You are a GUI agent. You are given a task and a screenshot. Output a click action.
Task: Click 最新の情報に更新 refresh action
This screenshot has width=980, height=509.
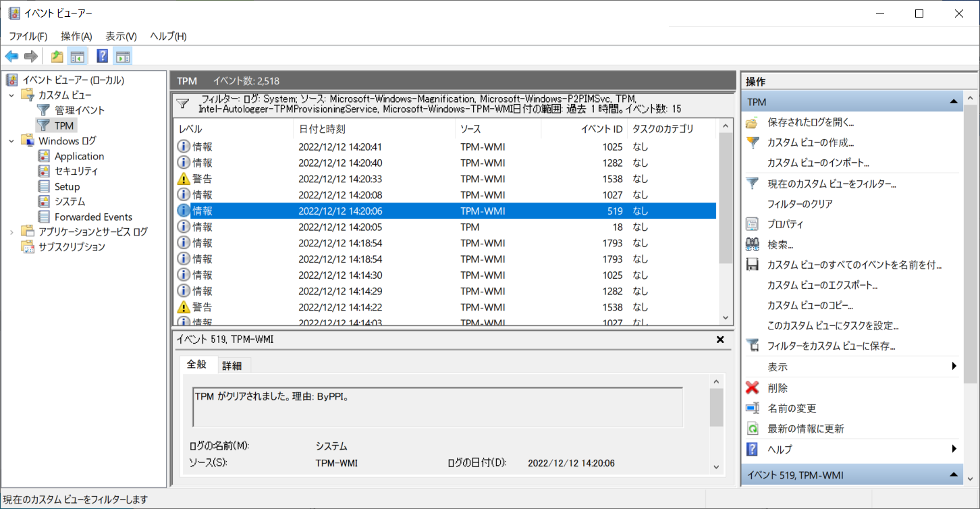(805, 429)
